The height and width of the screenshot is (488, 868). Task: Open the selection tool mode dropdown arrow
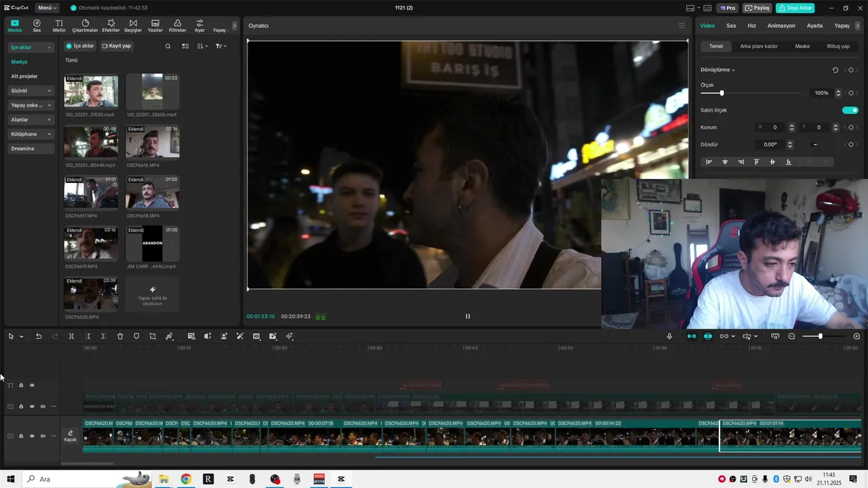22,336
